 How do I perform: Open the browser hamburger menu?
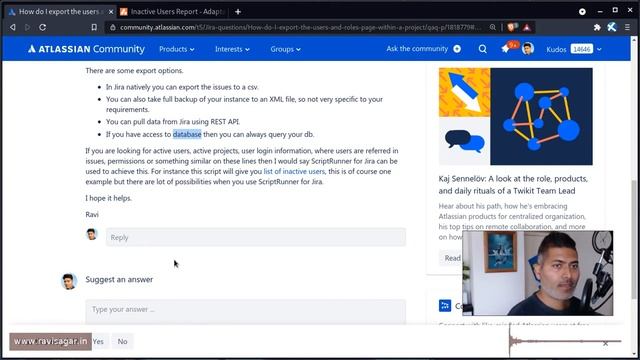pyautogui.click(x=627, y=27)
